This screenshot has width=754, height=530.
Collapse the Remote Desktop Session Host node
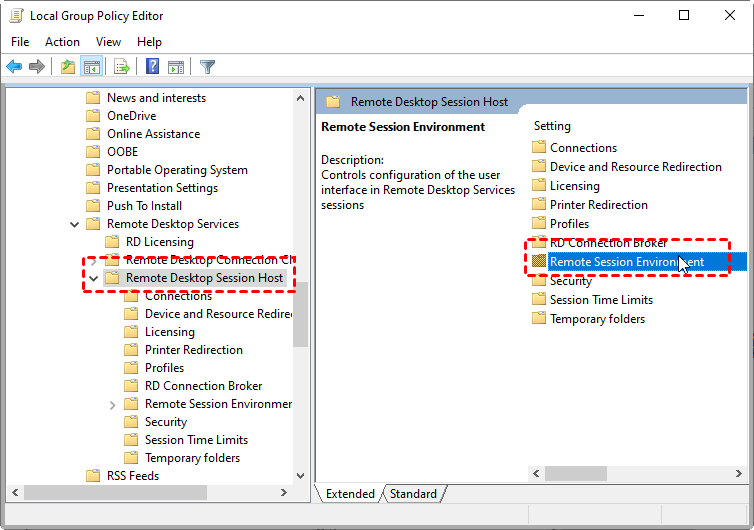click(x=93, y=278)
